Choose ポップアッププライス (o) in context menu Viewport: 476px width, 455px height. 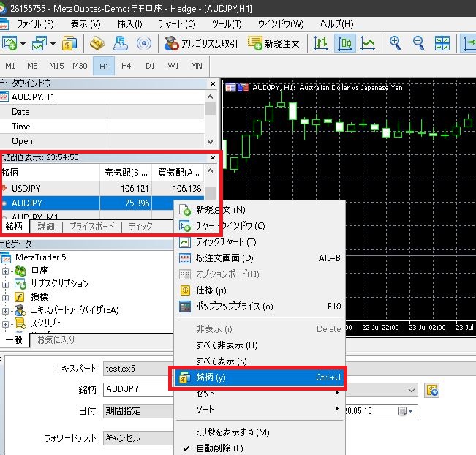click(260, 307)
